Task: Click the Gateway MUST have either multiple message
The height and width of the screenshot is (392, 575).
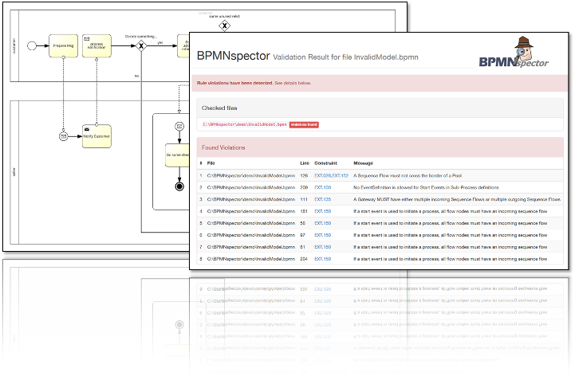Action: tap(457, 199)
